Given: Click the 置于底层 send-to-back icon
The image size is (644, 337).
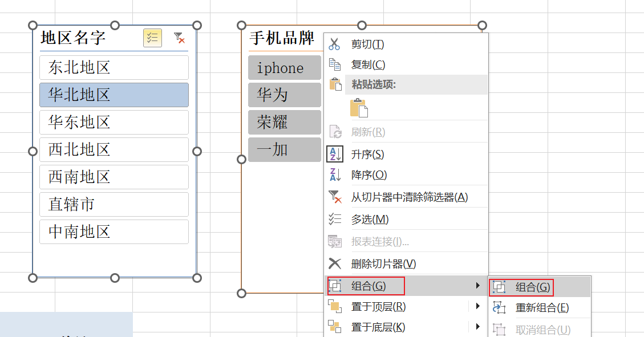Looking at the screenshot, I should coord(335,327).
